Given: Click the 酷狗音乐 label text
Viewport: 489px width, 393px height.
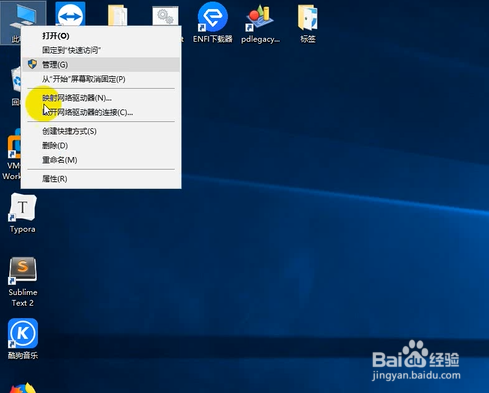Looking at the screenshot, I should 23,356.
